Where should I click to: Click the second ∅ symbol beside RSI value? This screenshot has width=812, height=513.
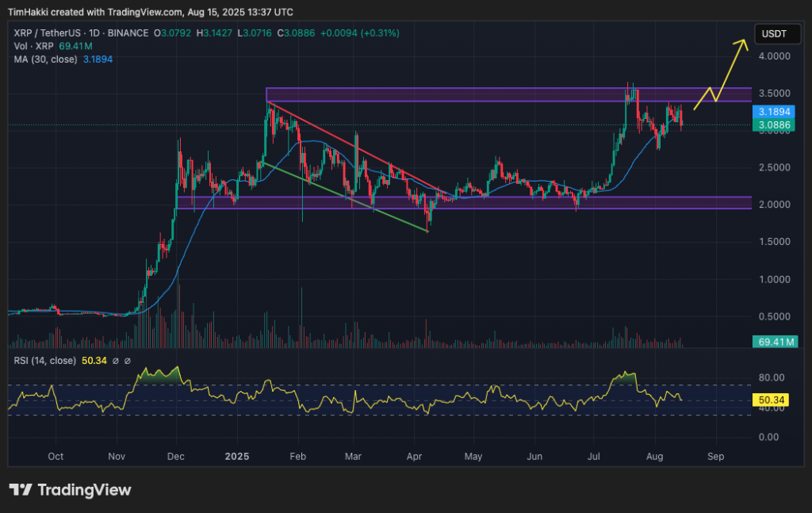(x=127, y=361)
